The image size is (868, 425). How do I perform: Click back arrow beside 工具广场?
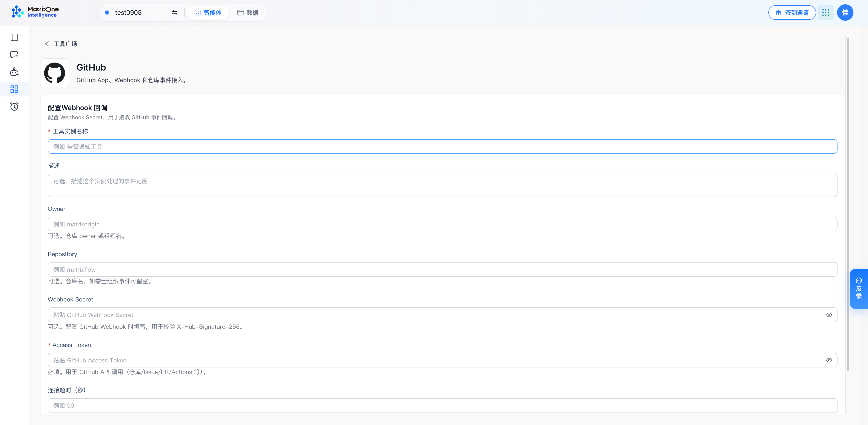(x=47, y=44)
